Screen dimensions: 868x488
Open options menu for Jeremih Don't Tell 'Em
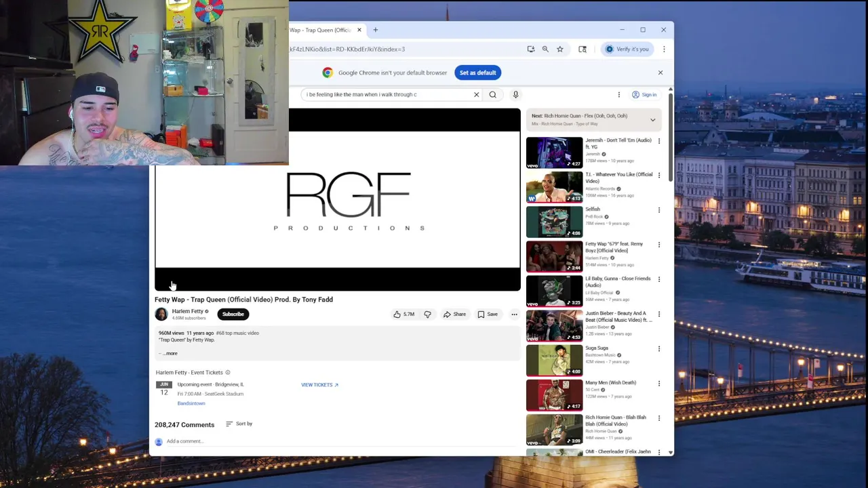click(x=658, y=141)
